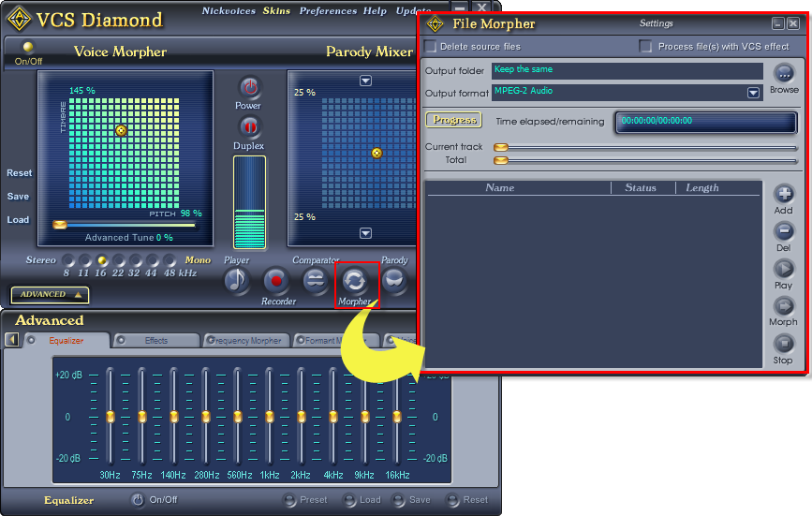This screenshot has height=516, width=812.
Task: Switch to the Frequency Morpher tab
Action: click(x=246, y=341)
